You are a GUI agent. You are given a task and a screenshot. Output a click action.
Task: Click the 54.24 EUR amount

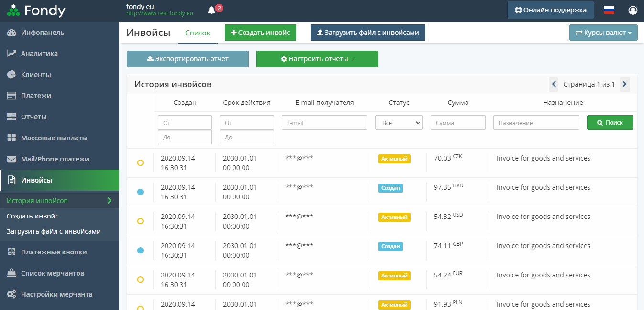pos(448,275)
